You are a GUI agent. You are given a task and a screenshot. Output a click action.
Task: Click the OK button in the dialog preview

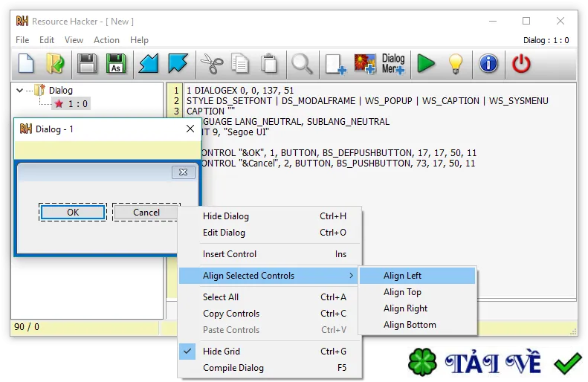[x=73, y=212]
